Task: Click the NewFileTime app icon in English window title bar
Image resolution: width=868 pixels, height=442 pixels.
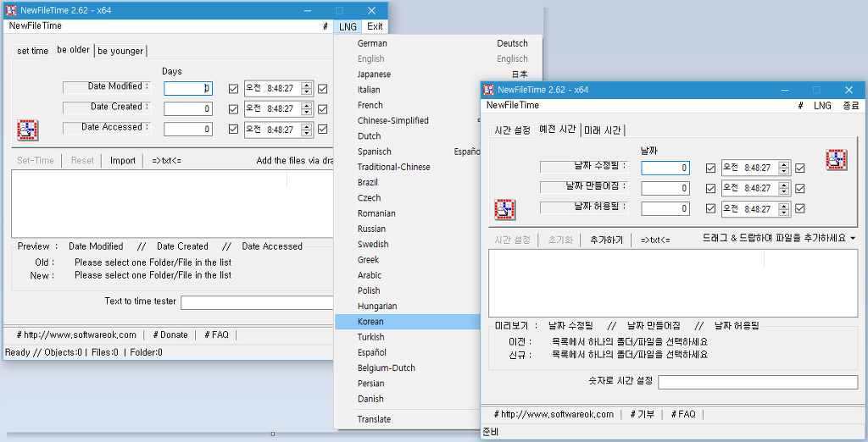Action: click(11, 10)
